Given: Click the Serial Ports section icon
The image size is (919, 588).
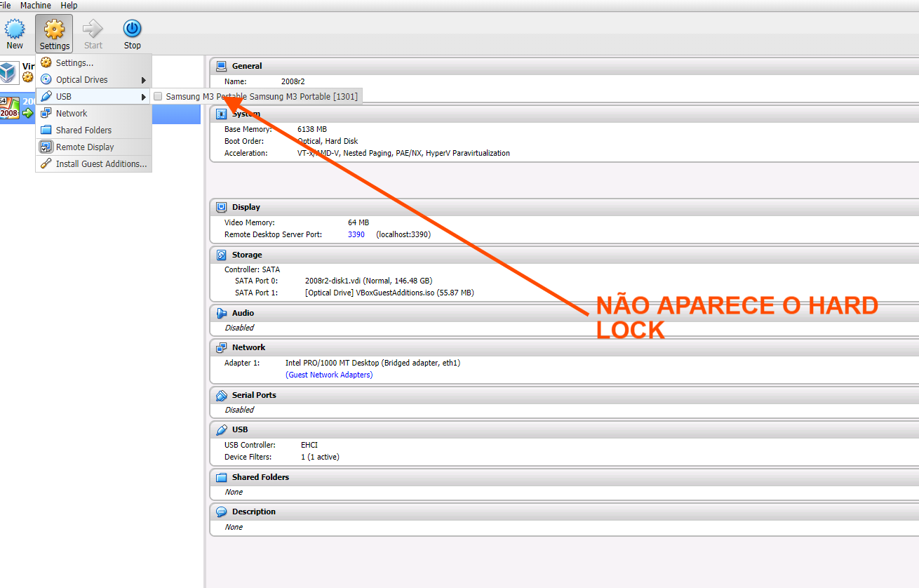Looking at the screenshot, I should (x=221, y=395).
